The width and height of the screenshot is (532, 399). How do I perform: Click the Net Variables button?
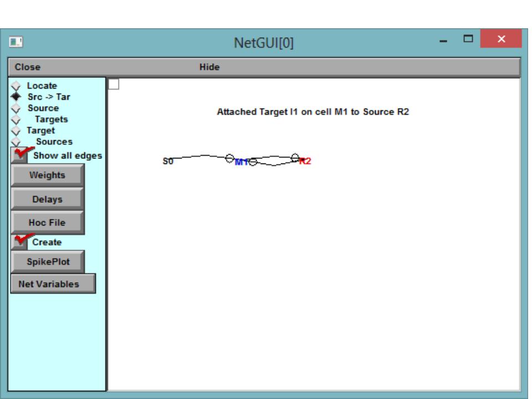[53, 284]
